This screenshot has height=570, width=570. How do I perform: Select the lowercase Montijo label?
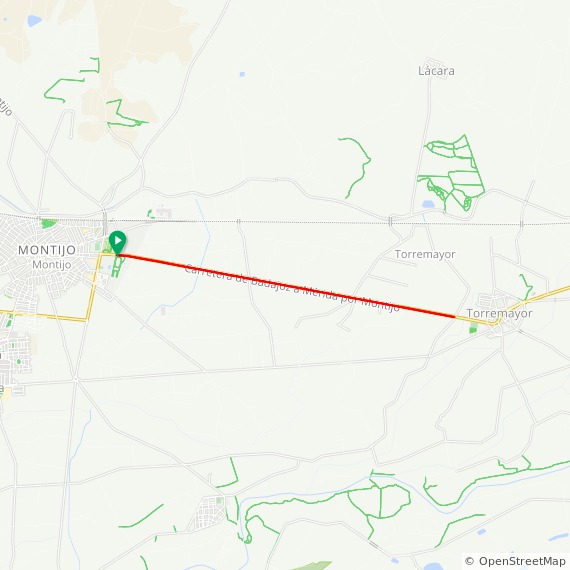[x=52, y=264]
